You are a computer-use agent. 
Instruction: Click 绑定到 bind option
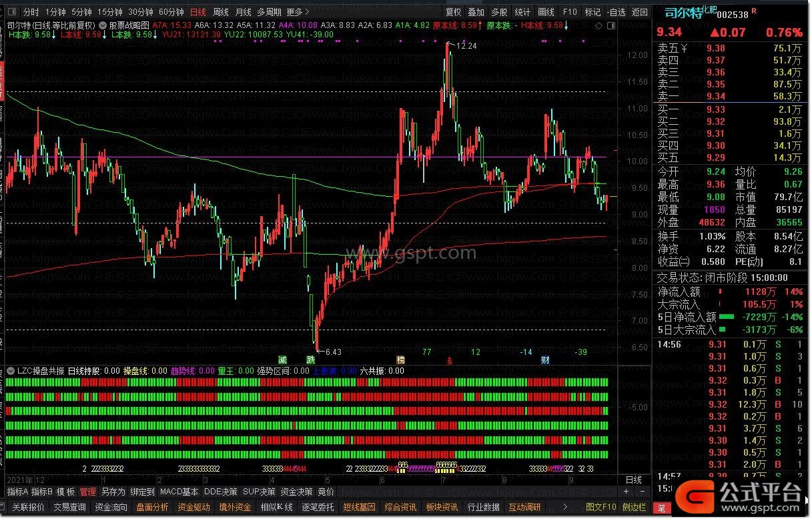142,491
